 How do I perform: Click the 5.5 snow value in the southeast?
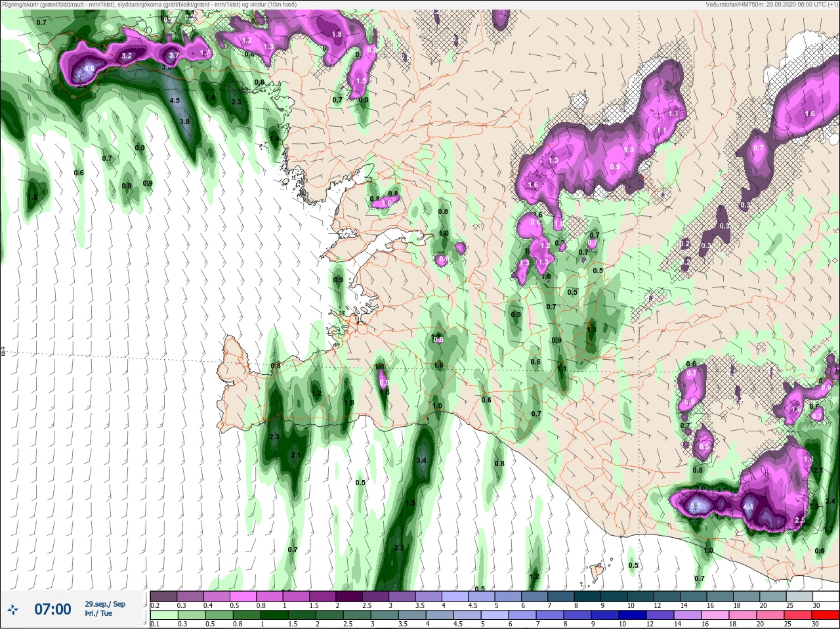coord(696,506)
